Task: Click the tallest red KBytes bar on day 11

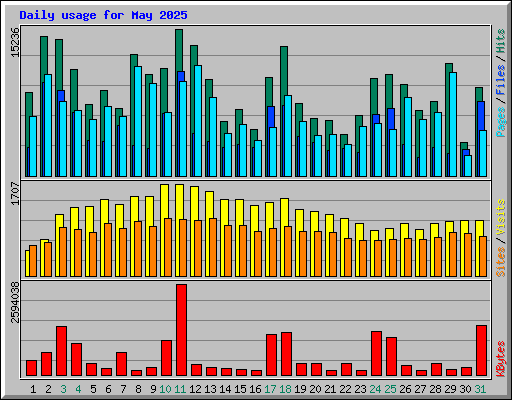Action: coord(182,330)
